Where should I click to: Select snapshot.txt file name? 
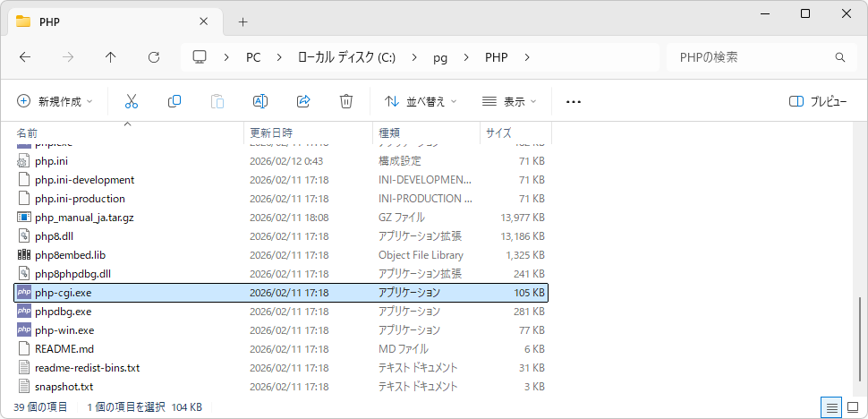pyautogui.click(x=64, y=386)
